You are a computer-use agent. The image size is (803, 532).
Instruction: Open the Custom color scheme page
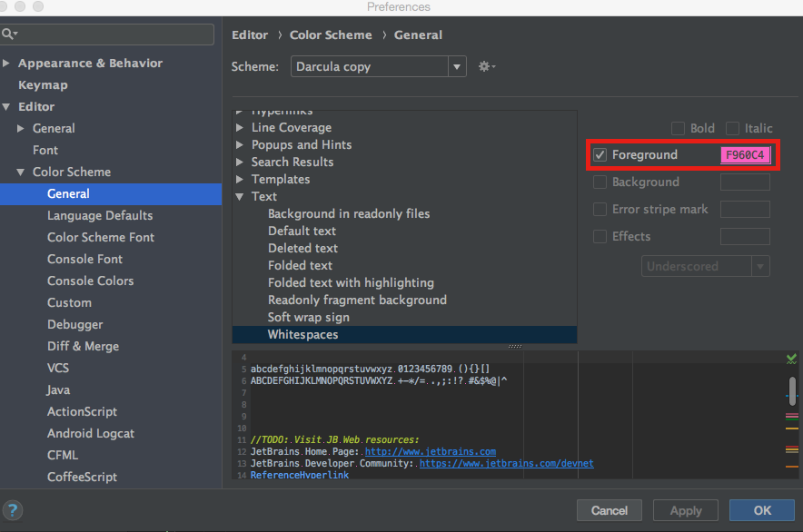point(69,302)
